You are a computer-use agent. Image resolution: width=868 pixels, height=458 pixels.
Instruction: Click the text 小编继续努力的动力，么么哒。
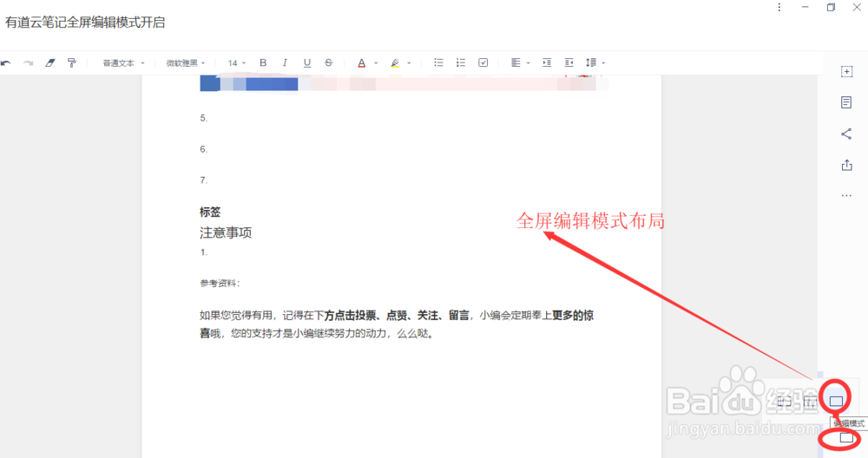[363, 334]
